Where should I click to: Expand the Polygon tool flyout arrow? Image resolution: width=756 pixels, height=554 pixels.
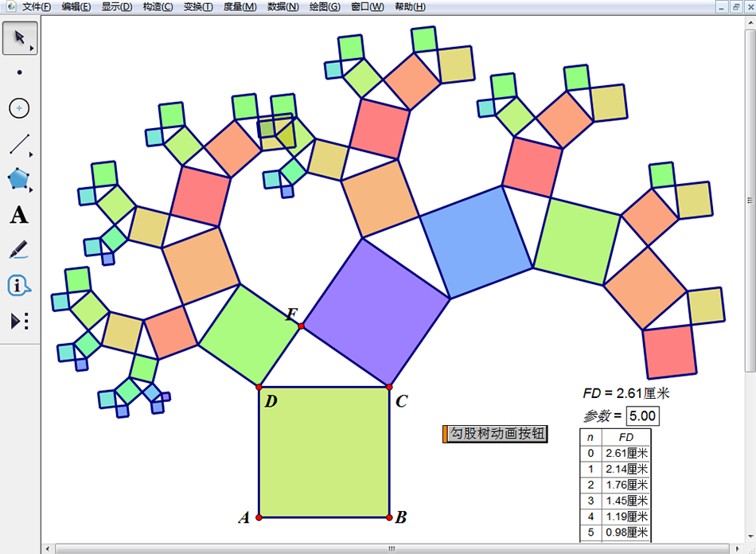29,189
